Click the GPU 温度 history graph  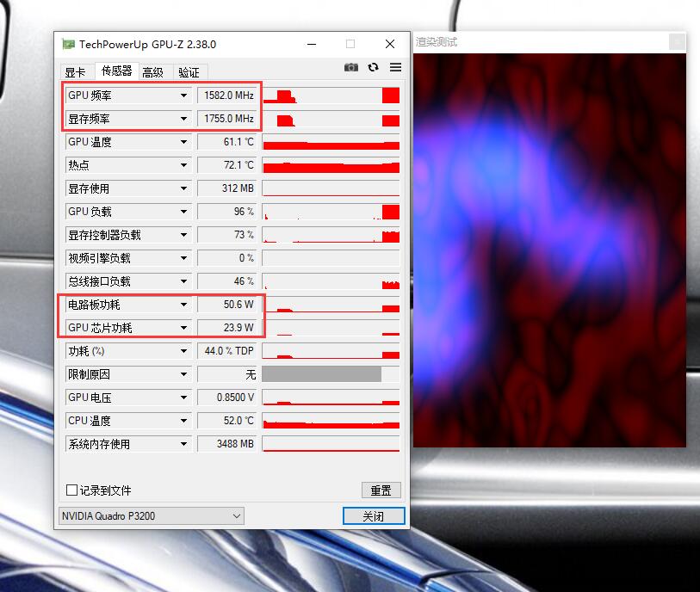(x=331, y=142)
